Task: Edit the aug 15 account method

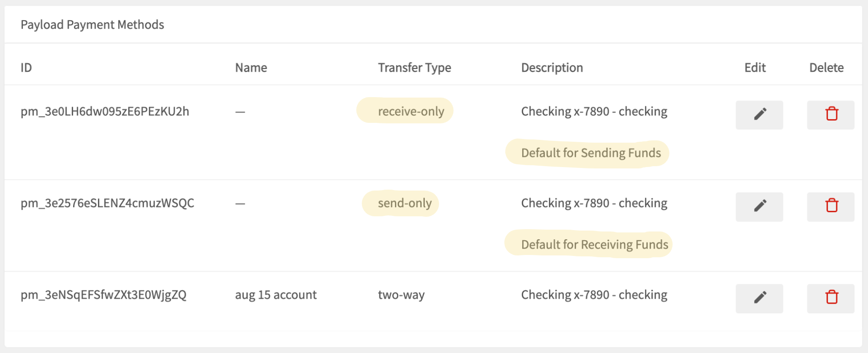Action: coord(759,298)
